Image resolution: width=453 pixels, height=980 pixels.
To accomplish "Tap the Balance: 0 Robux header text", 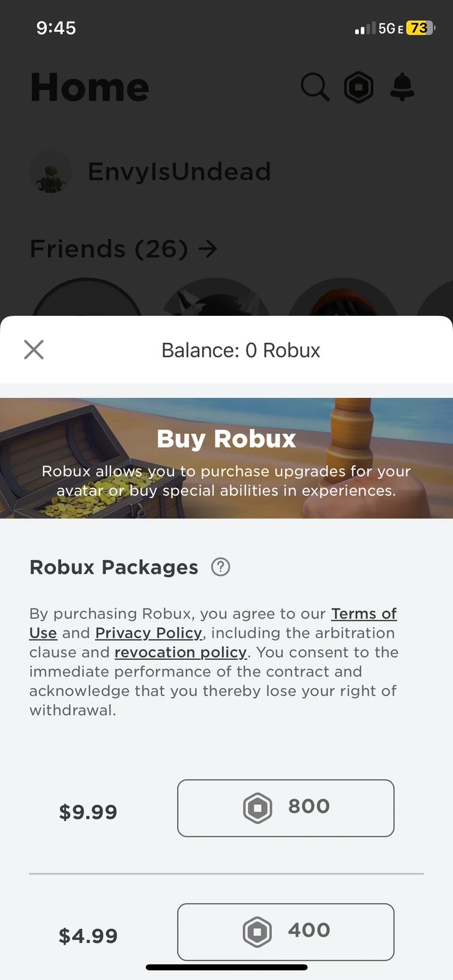I will 241,349.
